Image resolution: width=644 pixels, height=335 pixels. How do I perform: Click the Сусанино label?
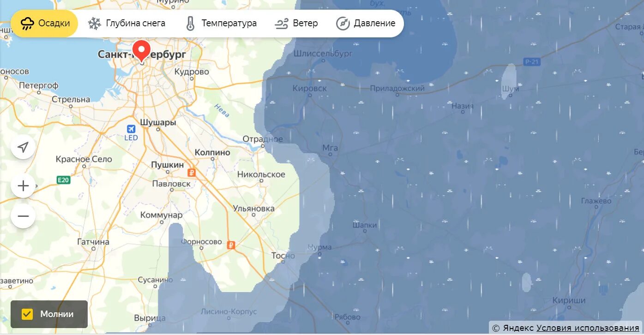(155, 280)
